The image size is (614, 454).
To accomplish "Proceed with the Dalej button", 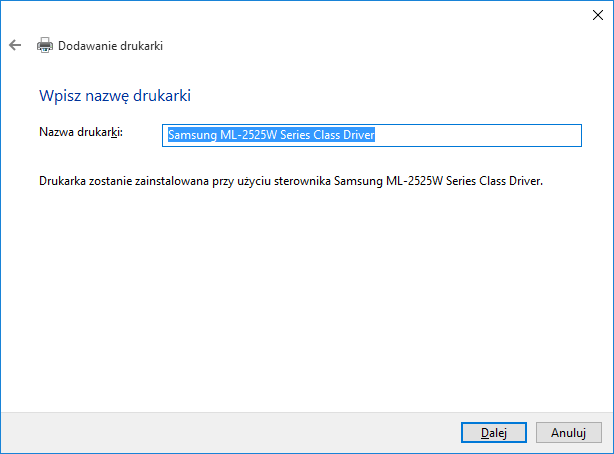I will [x=493, y=432].
